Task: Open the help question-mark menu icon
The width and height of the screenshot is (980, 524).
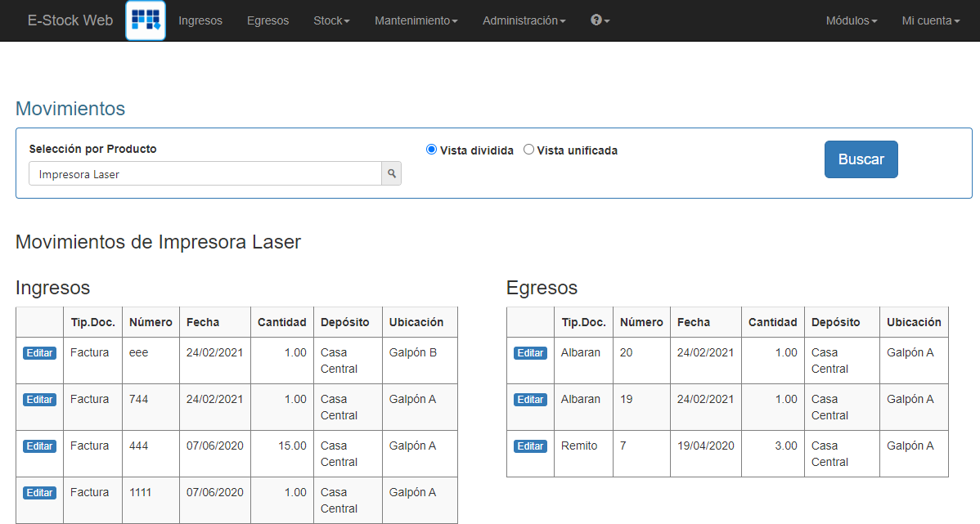Action: coord(600,20)
